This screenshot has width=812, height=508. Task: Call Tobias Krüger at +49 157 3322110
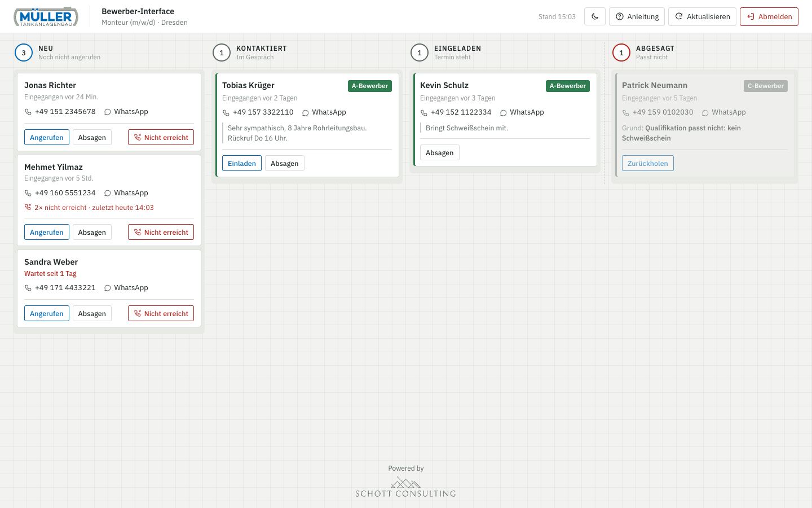coord(258,112)
